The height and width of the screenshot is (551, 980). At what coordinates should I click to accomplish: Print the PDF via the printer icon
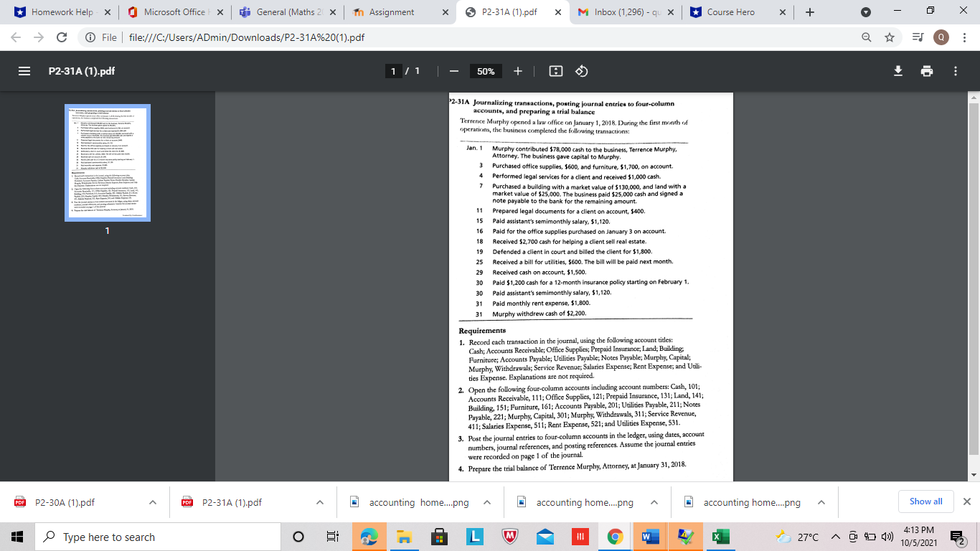(927, 71)
